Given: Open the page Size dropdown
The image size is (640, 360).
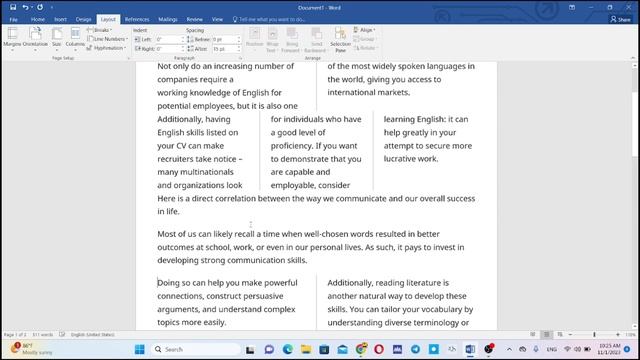Looking at the screenshot, I should [x=57, y=39].
